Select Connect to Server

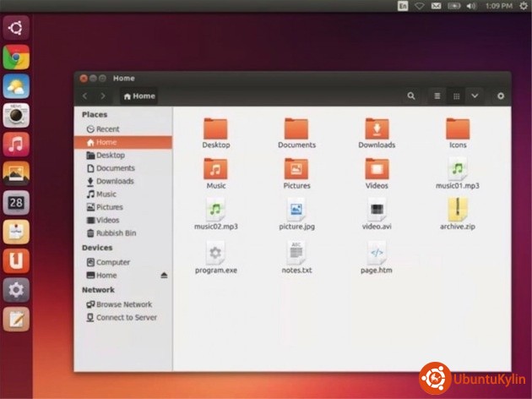click(126, 318)
